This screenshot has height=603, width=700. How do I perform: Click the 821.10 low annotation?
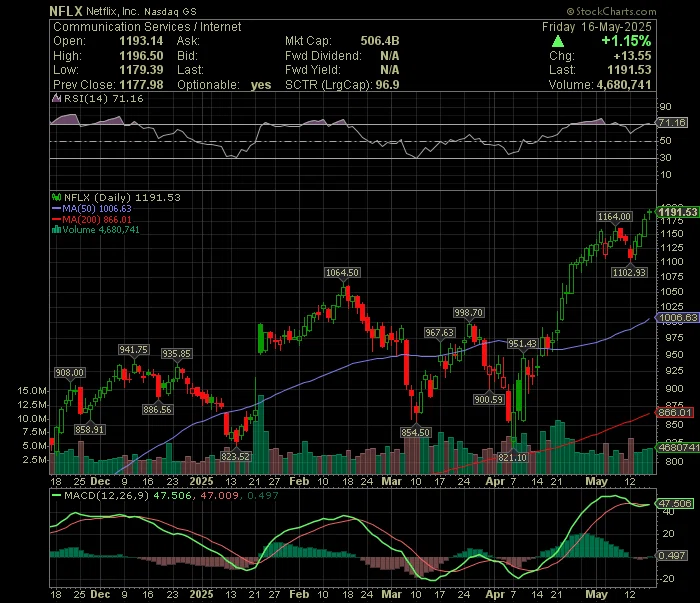(x=512, y=457)
